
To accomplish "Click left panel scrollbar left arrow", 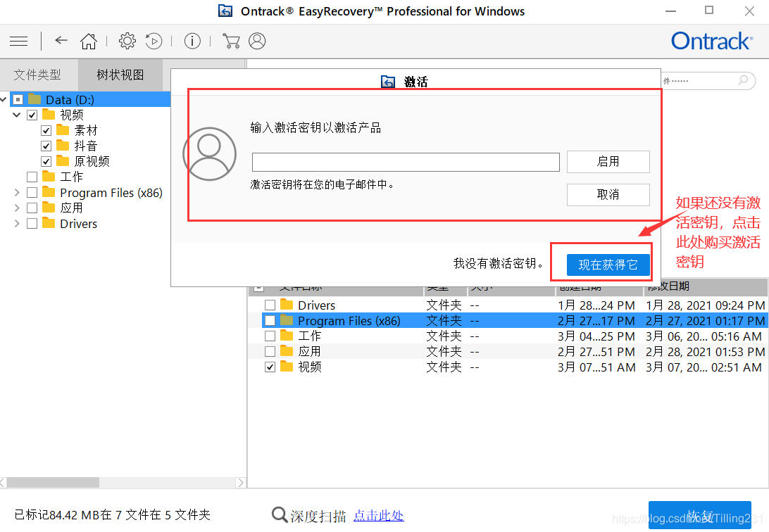I will click(x=3, y=483).
